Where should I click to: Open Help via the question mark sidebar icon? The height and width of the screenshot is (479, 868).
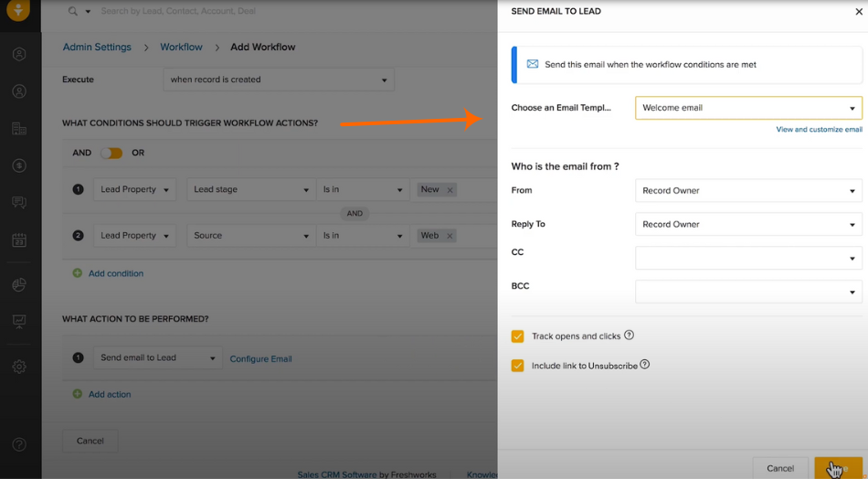coord(19,444)
